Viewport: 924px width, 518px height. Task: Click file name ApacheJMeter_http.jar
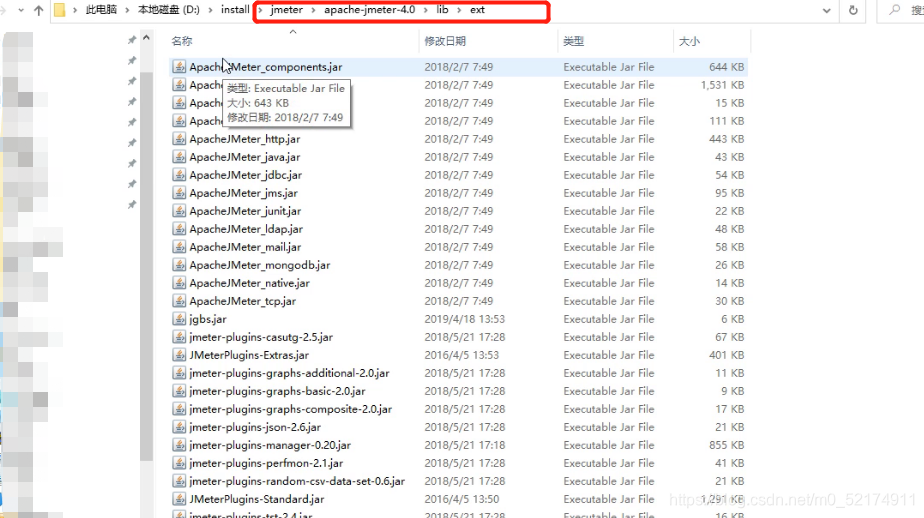coord(245,139)
